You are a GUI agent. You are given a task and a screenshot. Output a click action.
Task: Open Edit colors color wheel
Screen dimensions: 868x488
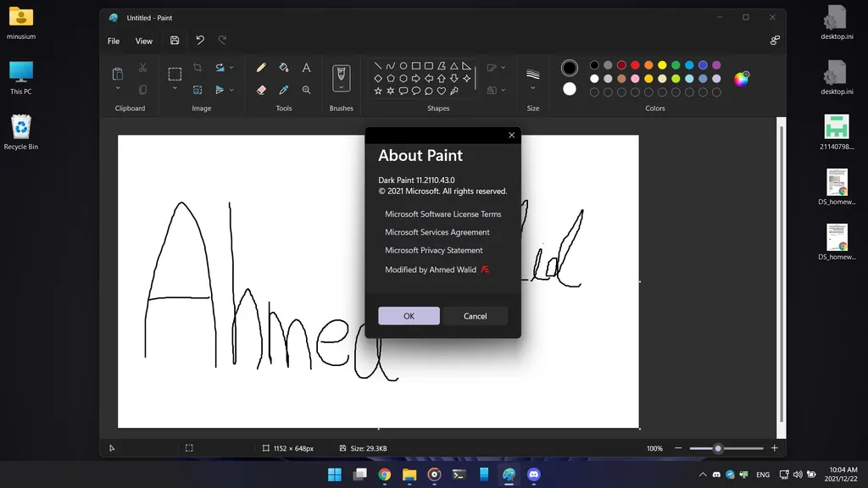click(x=741, y=79)
